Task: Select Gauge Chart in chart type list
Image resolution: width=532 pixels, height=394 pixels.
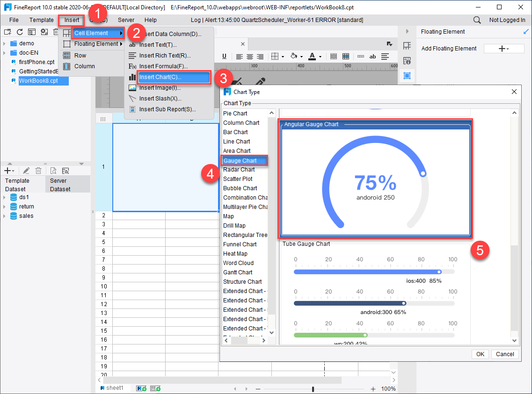Action: click(x=244, y=161)
